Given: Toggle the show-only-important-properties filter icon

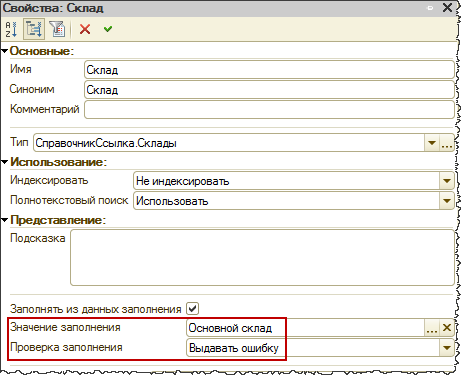Looking at the screenshot, I should click(x=57, y=29).
